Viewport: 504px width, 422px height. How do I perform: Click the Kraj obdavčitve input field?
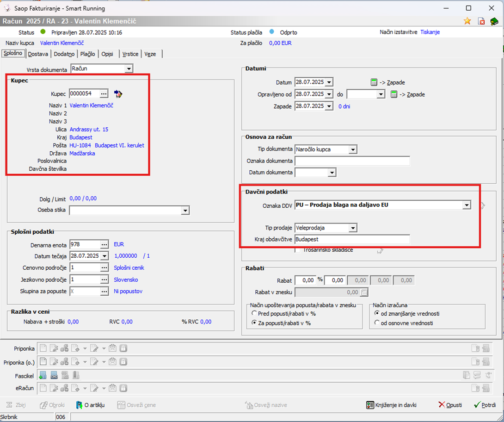[x=352, y=239]
